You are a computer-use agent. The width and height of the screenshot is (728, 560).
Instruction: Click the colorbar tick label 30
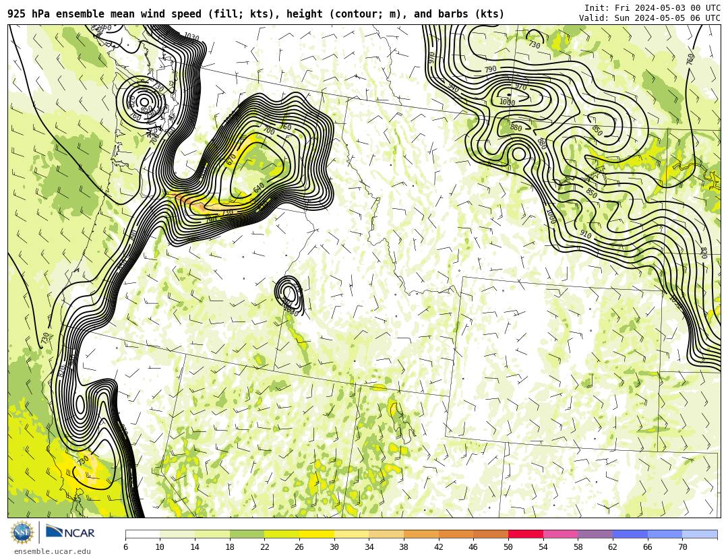334,547
